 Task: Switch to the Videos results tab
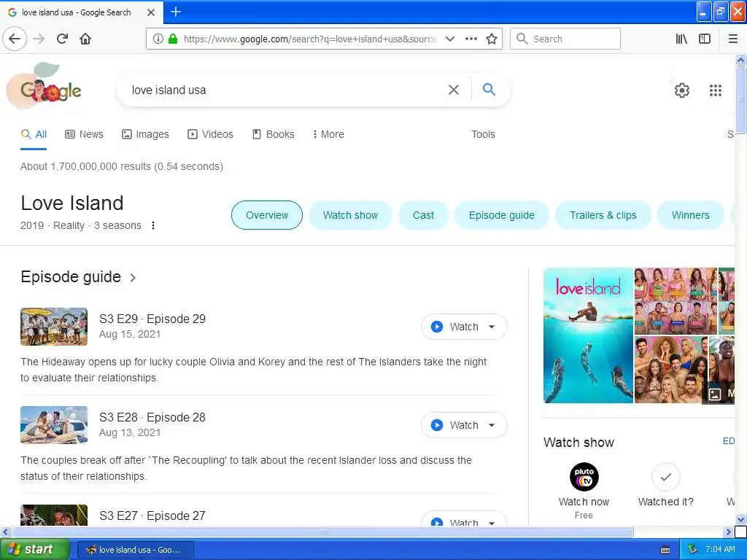[x=210, y=134]
